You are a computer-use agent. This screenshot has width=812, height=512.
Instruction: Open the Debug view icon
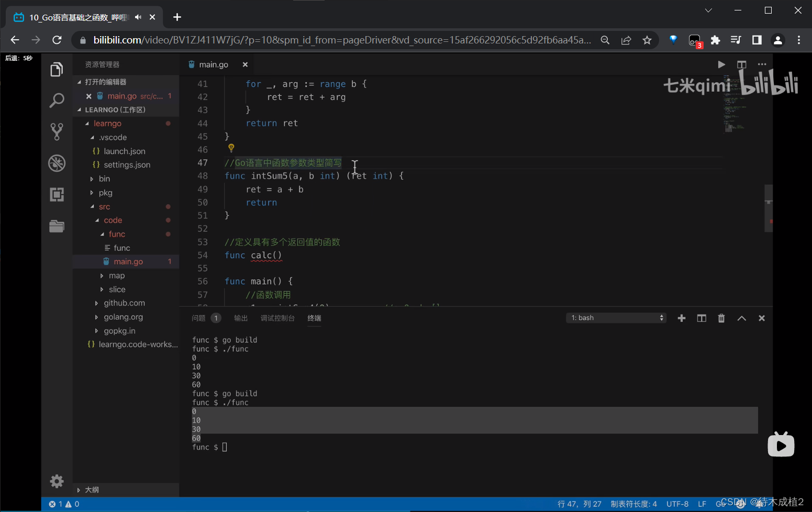click(x=57, y=163)
